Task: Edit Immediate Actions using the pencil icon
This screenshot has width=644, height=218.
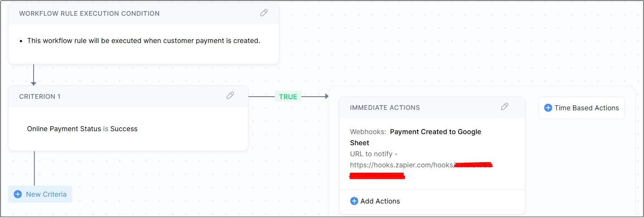Action: pos(504,106)
